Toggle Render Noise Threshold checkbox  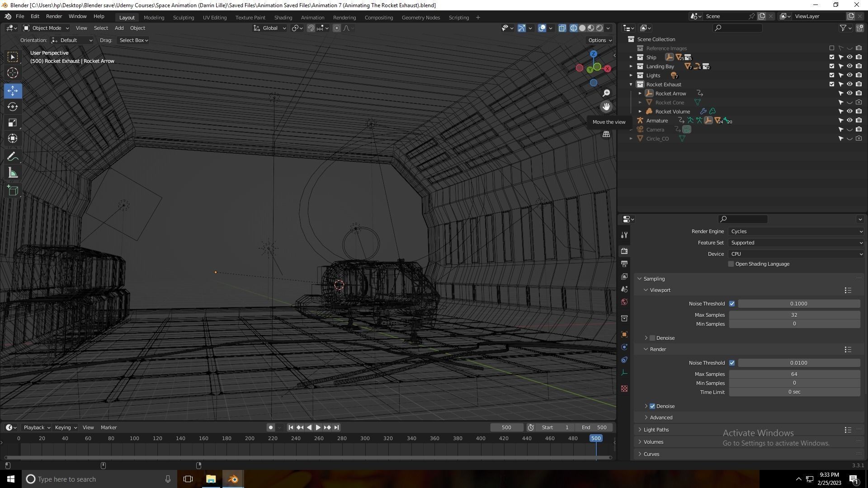coord(732,363)
